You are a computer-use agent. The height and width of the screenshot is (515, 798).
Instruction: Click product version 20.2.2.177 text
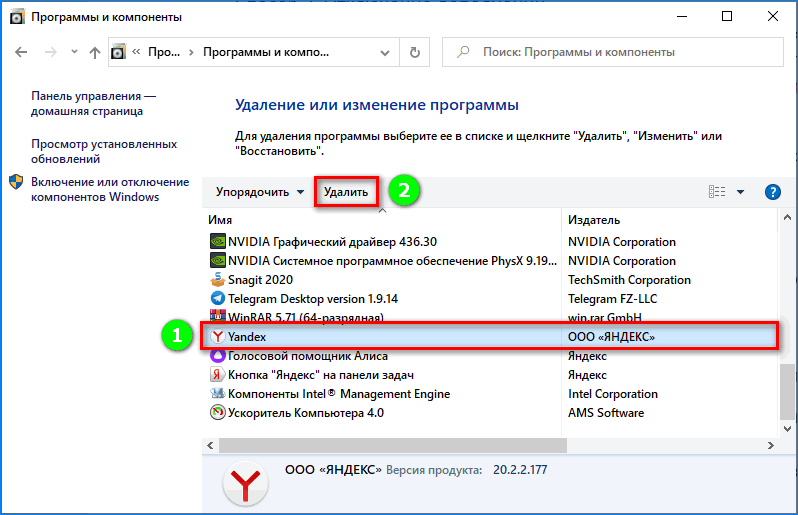pos(520,470)
